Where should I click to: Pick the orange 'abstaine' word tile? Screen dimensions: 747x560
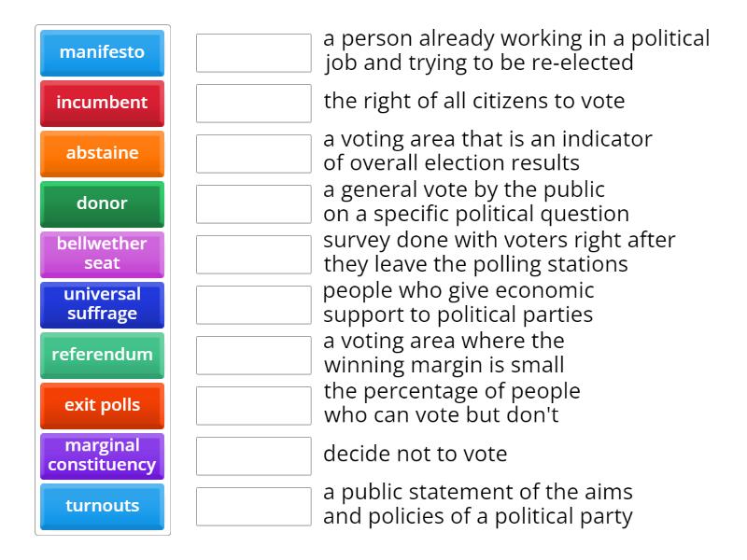coord(102,153)
